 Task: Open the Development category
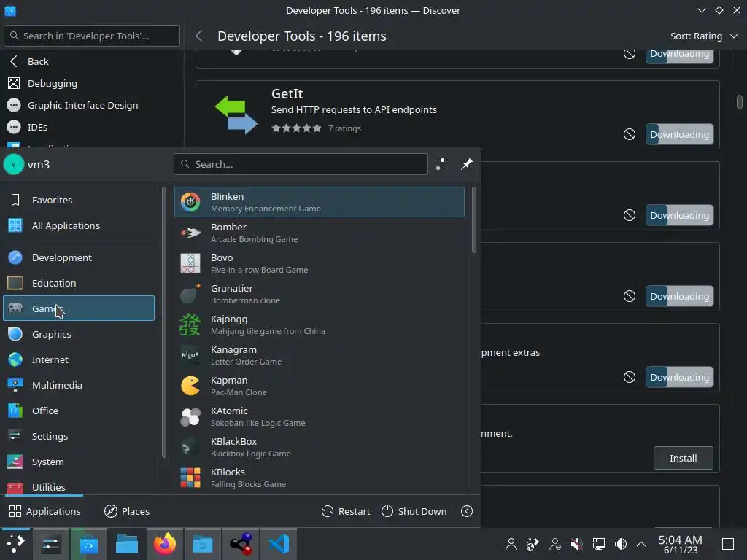[79, 257]
